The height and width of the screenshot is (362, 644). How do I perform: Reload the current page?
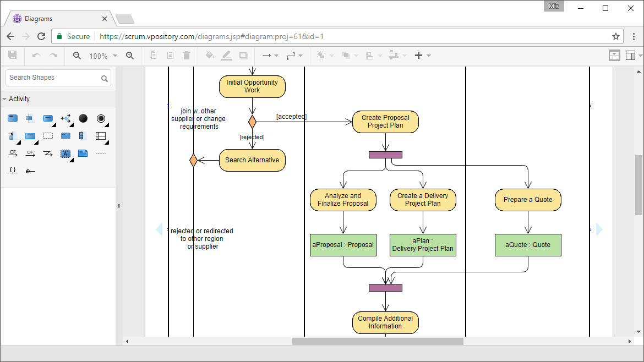[41, 36]
